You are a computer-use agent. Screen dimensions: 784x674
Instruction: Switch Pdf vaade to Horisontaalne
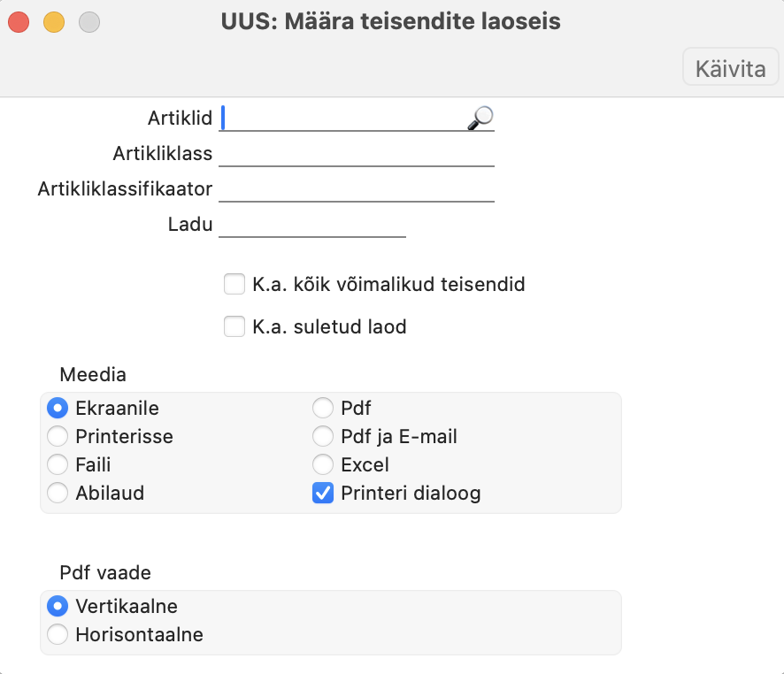click(x=58, y=634)
